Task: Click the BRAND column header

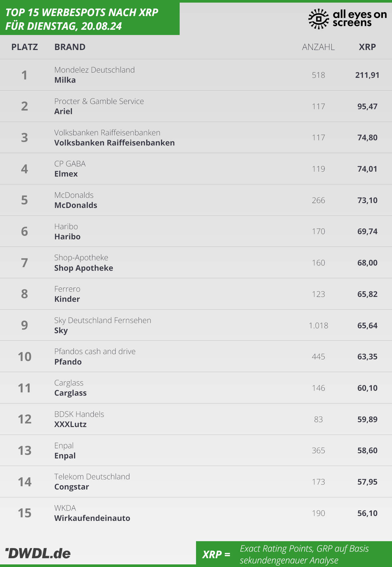Action: click(x=70, y=47)
